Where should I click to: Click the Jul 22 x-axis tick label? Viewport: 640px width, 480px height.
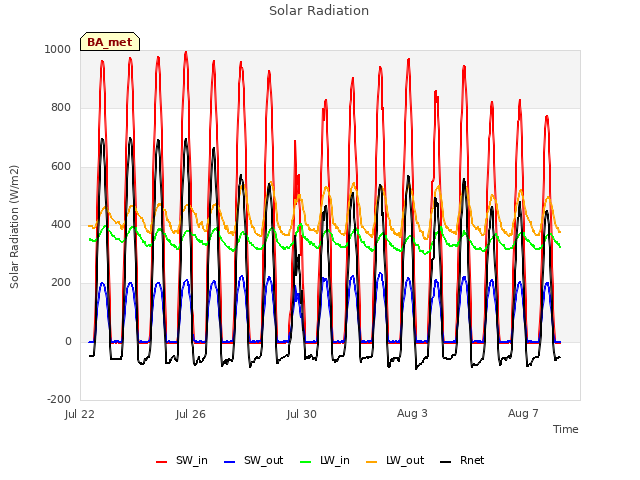(80, 414)
